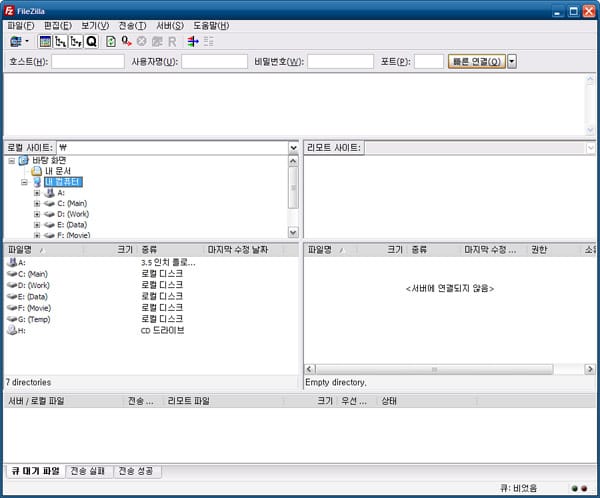Click the 빠른 연결 button
Screen dimensions: 600x498
pos(476,62)
